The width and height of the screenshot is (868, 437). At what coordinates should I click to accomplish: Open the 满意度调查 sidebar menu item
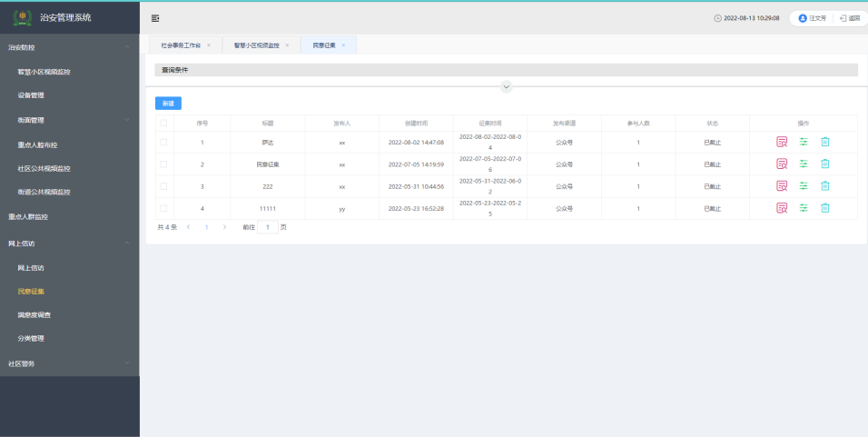[x=35, y=315]
